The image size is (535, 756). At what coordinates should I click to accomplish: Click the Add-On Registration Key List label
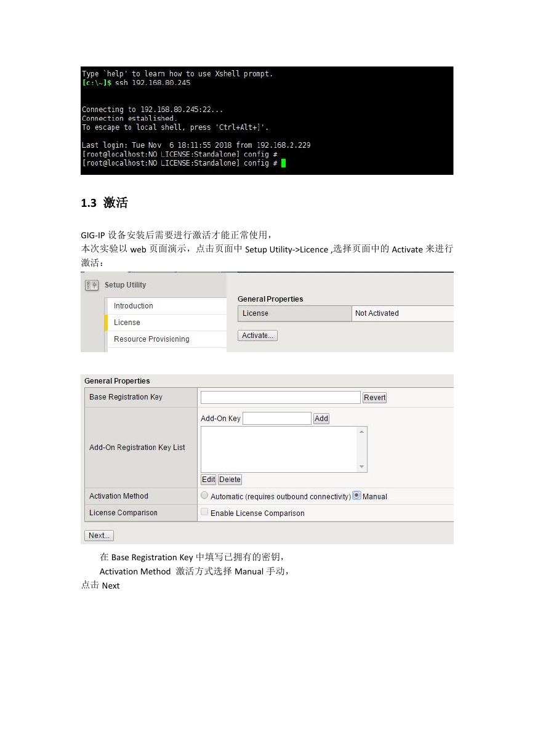137,448
